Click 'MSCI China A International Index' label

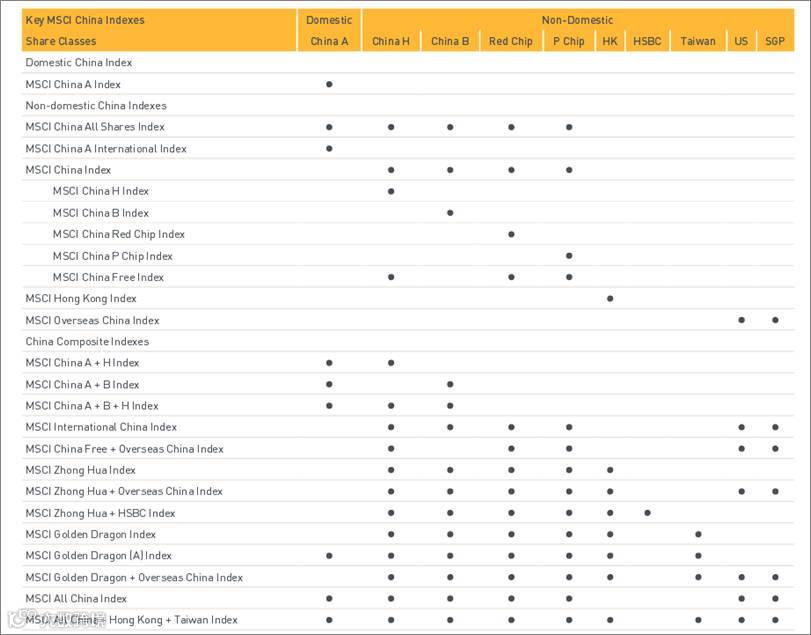pyautogui.click(x=106, y=149)
